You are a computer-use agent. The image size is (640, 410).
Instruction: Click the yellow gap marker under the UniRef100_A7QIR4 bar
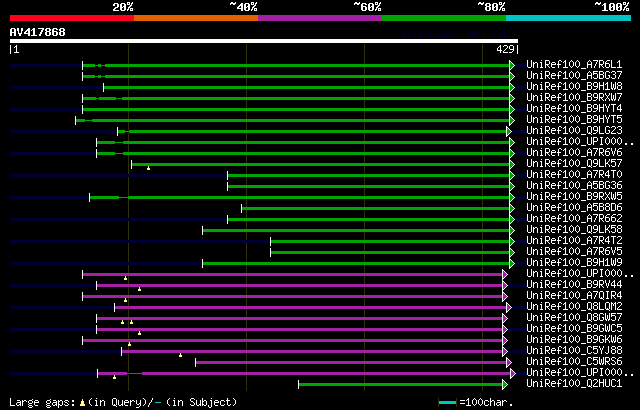point(126,300)
